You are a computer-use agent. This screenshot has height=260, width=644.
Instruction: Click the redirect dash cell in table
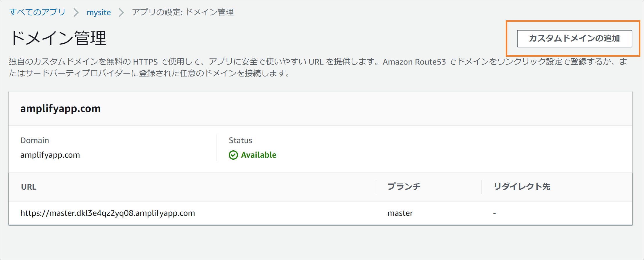[494, 213]
